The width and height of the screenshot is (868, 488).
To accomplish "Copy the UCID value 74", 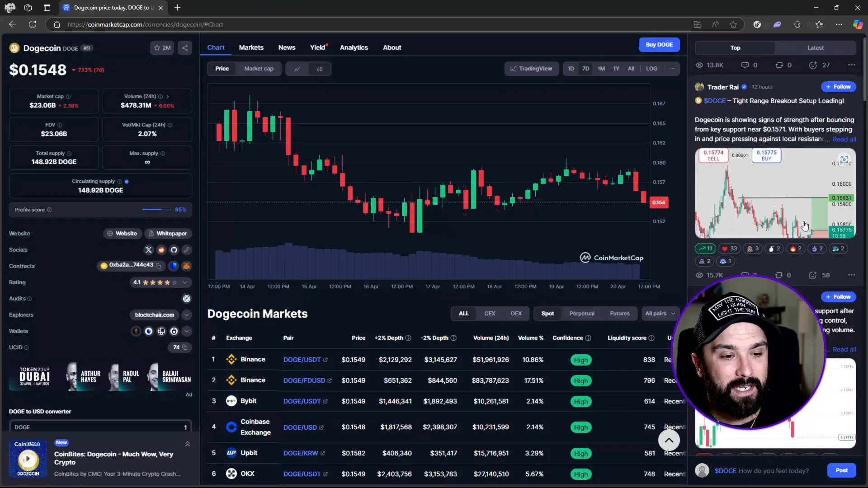I will 185,347.
